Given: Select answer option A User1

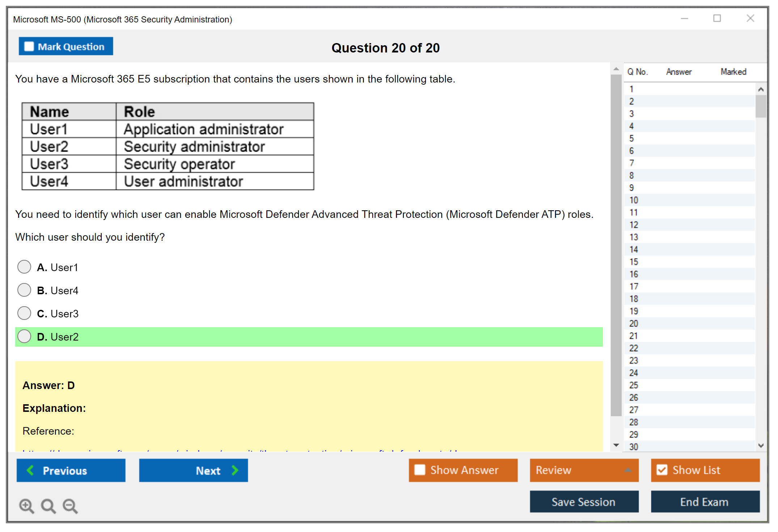Looking at the screenshot, I should coord(24,267).
